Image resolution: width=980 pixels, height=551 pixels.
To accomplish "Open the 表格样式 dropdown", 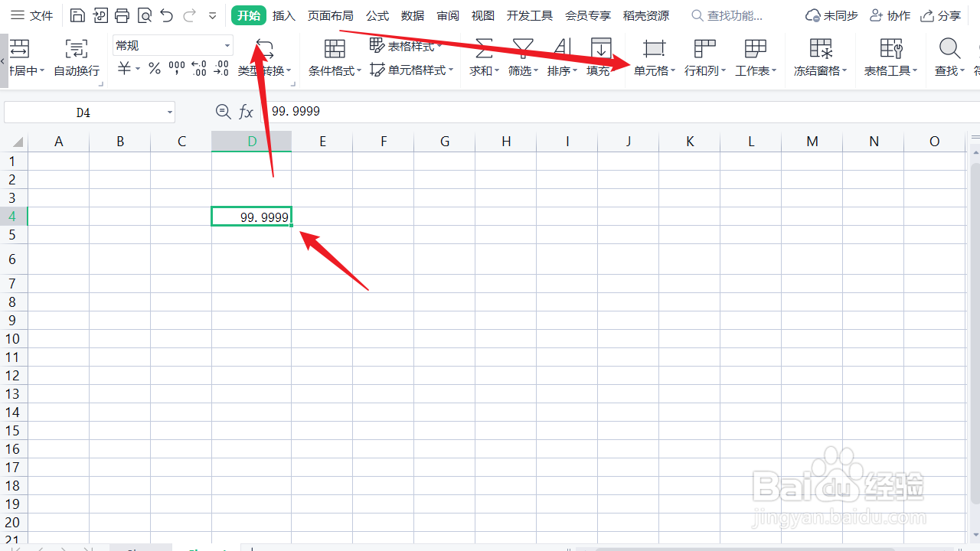I will coord(406,46).
